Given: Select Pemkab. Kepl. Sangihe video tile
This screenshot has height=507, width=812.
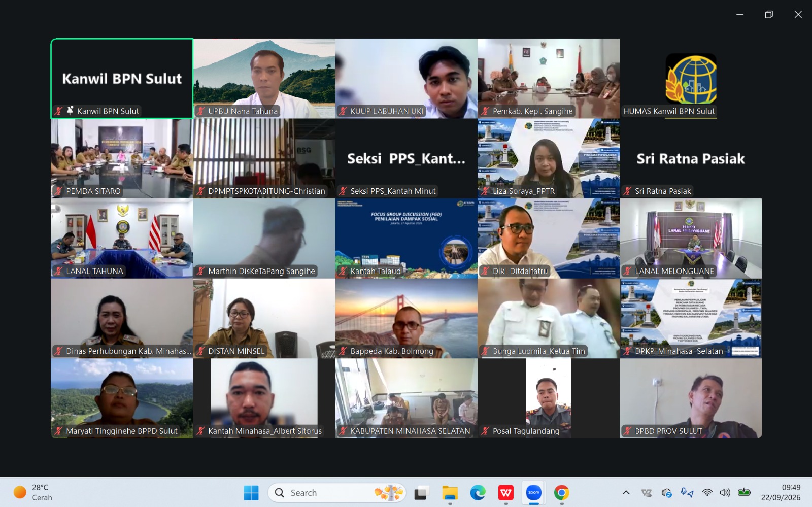Looking at the screenshot, I should point(549,78).
